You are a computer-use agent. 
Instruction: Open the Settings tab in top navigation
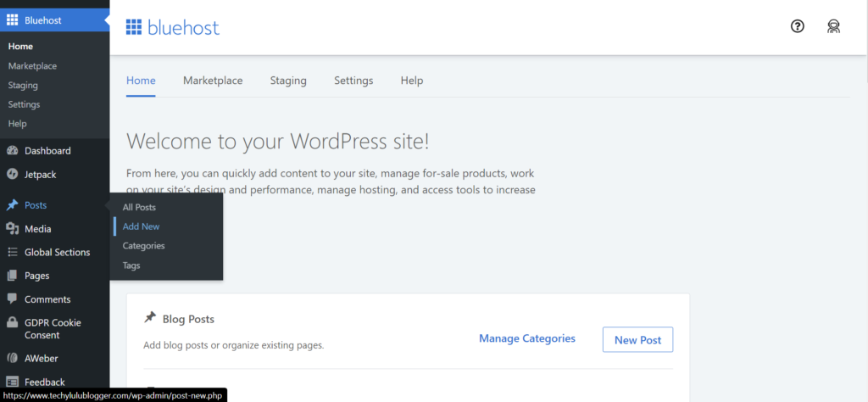point(353,81)
